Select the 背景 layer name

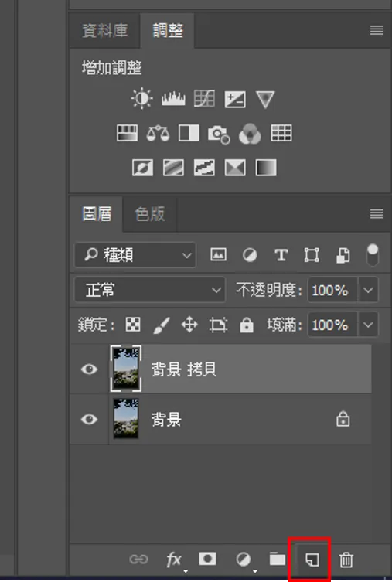click(166, 420)
